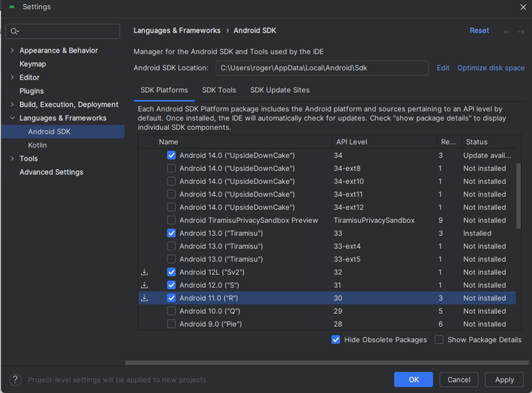This screenshot has height=393, width=532.
Task: Check Android 9.0 Pie checkbox
Action: 171,324
